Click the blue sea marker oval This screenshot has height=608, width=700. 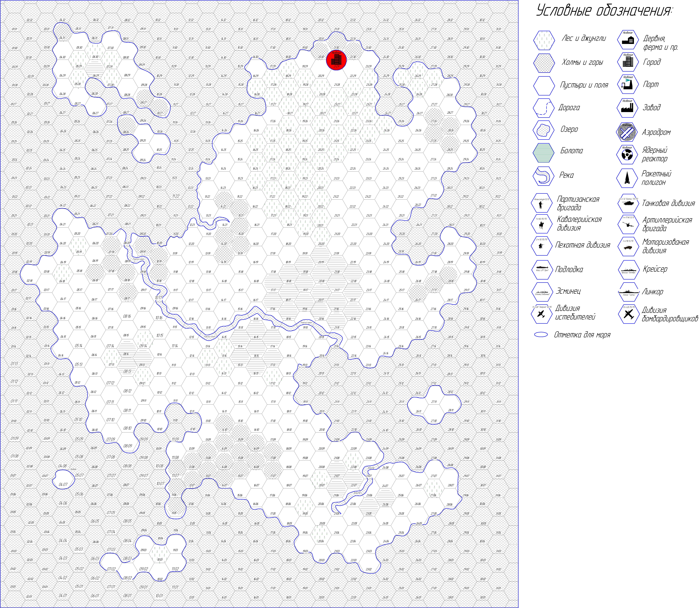click(x=541, y=335)
